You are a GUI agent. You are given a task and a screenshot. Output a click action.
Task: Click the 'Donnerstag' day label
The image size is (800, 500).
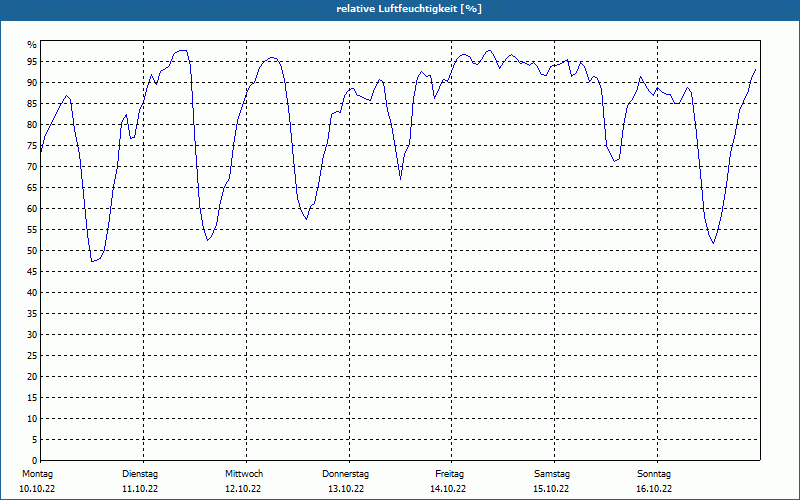point(345,474)
